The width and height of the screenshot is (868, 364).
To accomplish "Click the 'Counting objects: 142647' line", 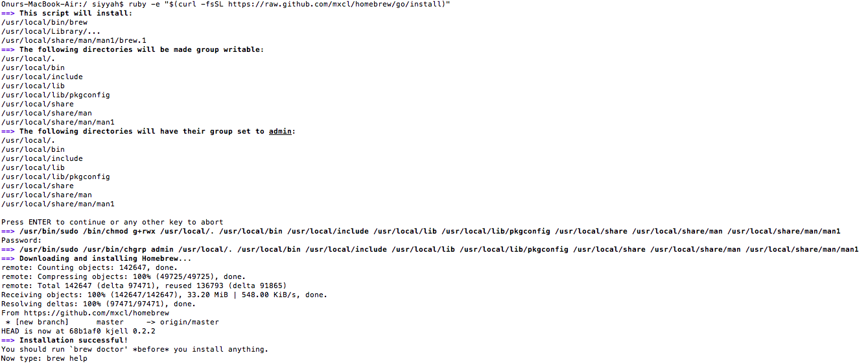I will (89, 267).
